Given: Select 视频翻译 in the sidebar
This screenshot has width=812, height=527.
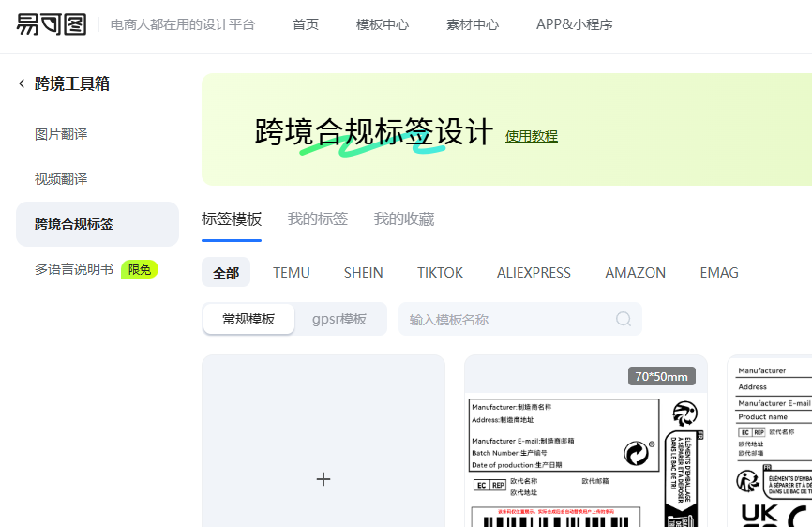Looking at the screenshot, I should tap(61, 179).
